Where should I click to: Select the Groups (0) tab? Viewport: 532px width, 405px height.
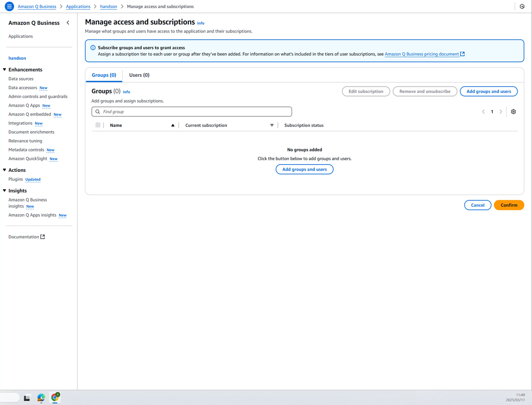[104, 75]
